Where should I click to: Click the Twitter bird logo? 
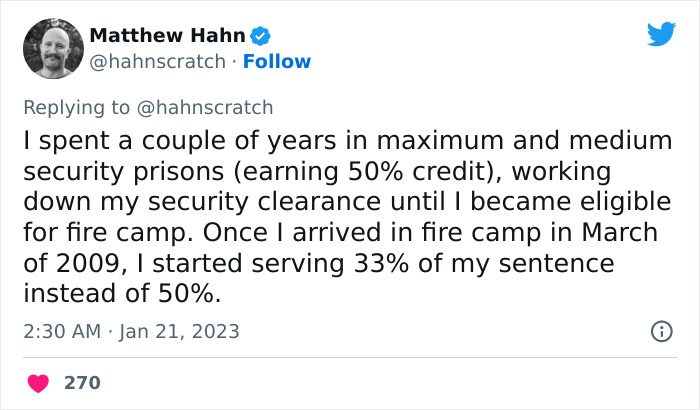click(661, 34)
